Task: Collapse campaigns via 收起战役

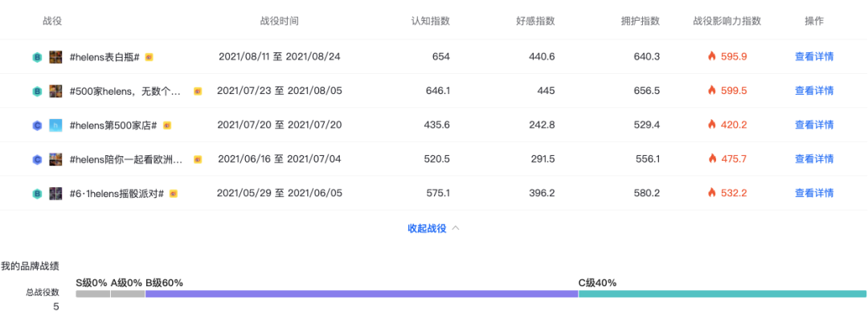Action: point(427,228)
